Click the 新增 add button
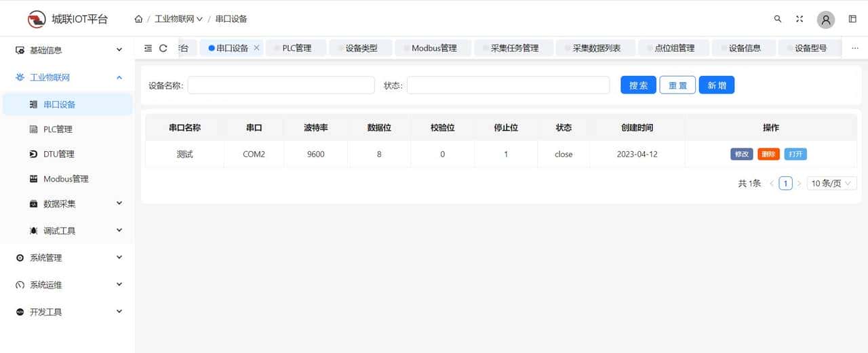The height and width of the screenshot is (353, 868). (x=717, y=85)
